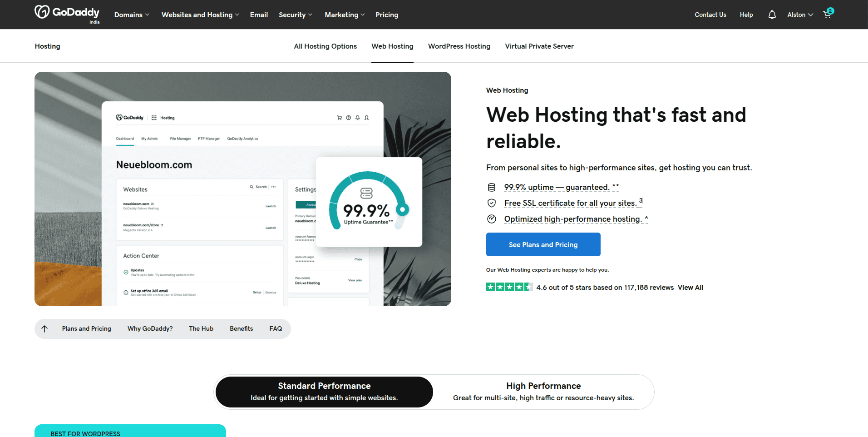Expand the Security dropdown menu
The image size is (868, 437).
pos(295,15)
